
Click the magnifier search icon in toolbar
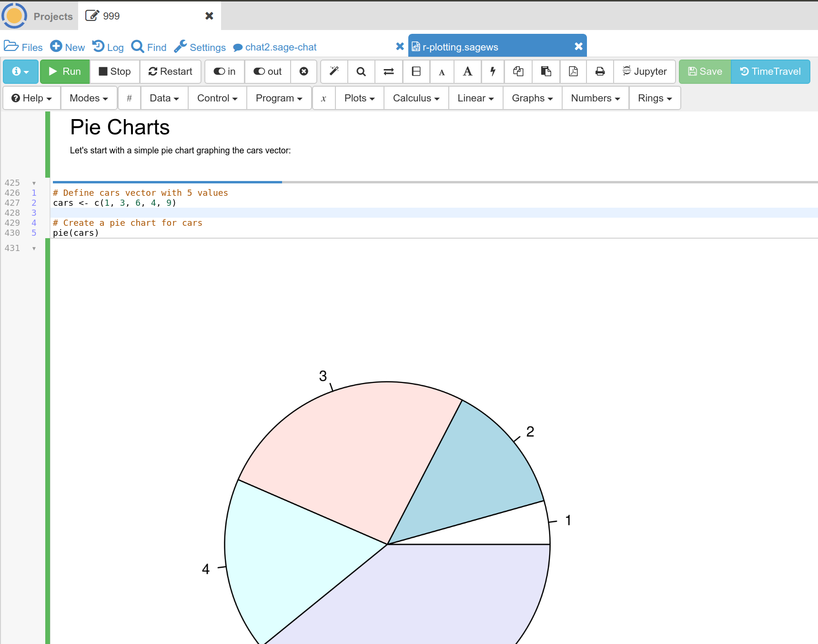point(361,71)
